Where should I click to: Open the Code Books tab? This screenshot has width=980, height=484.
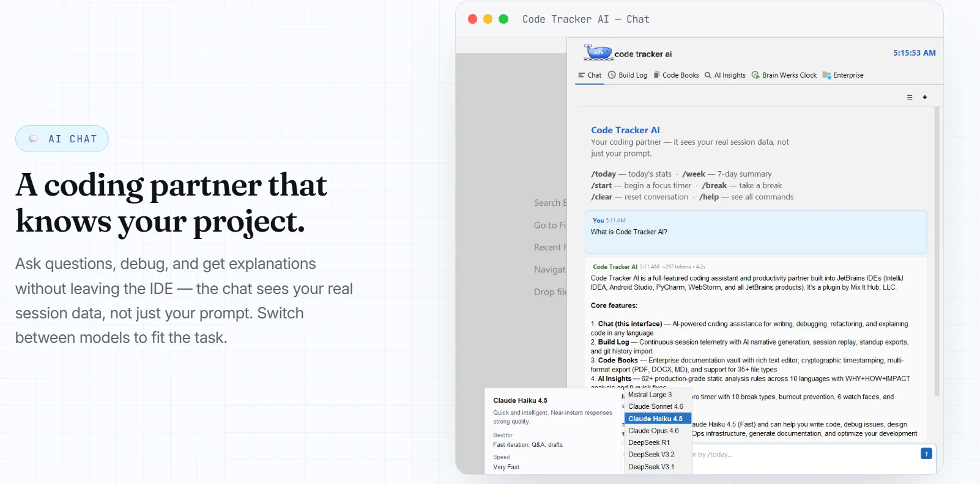pyautogui.click(x=676, y=75)
